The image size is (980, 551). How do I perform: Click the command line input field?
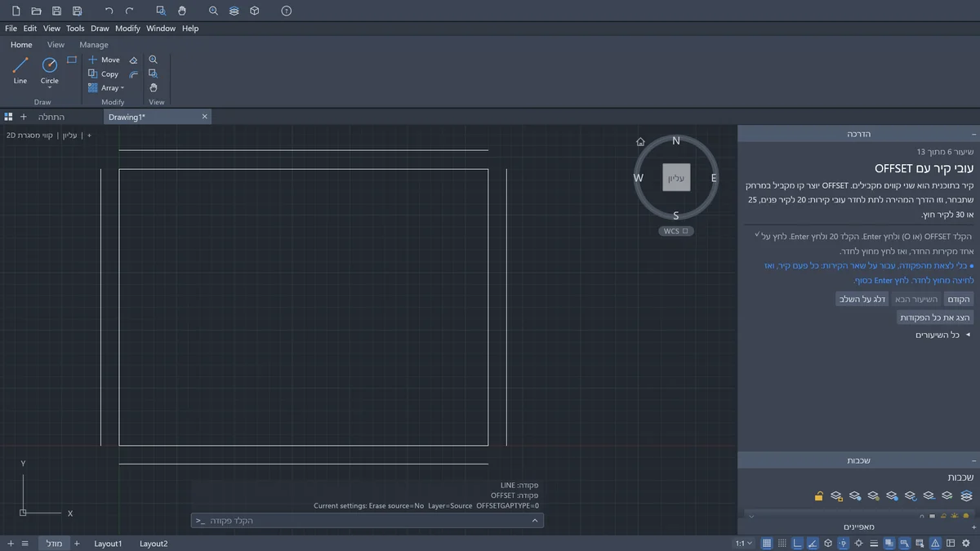(367, 520)
